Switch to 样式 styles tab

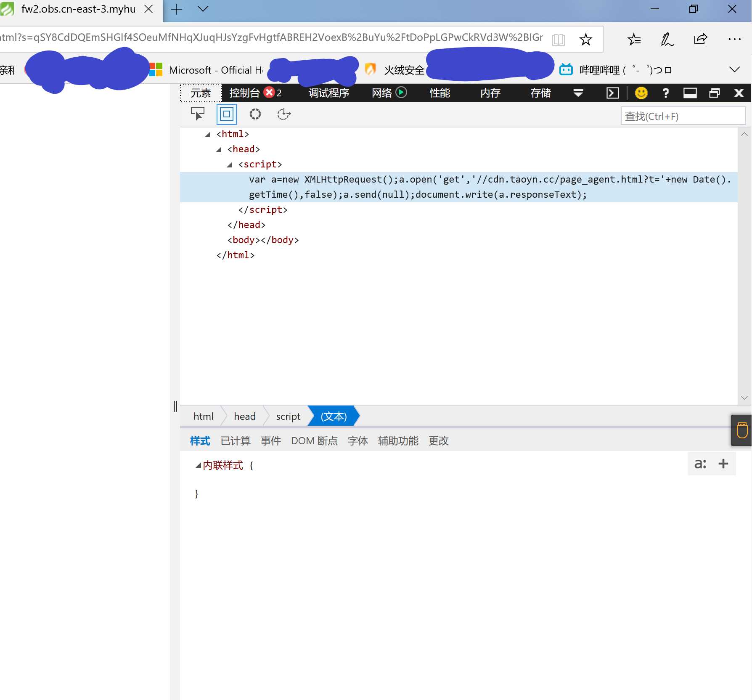[x=200, y=441]
